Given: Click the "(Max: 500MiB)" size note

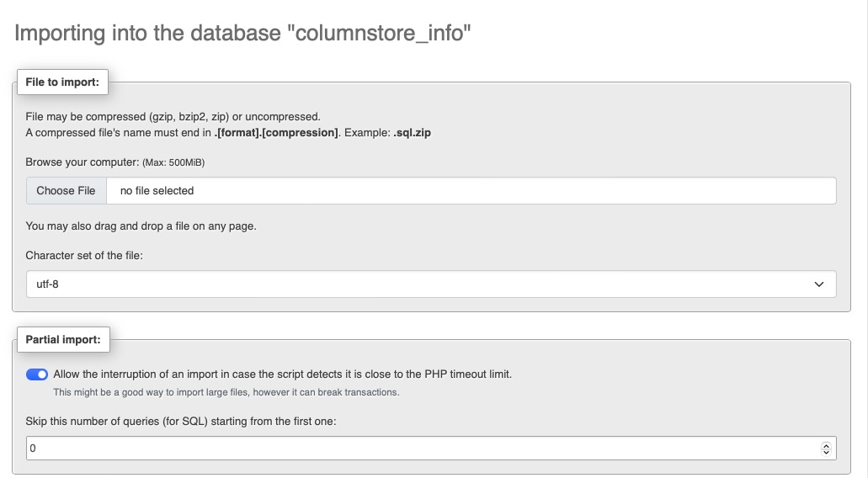Looking at the screenshot, I should coord(173,162).
